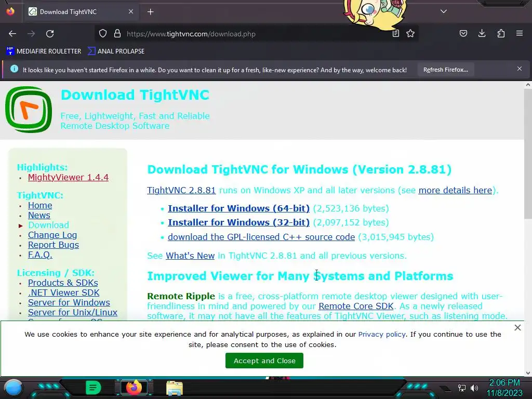Click the TightVNC logo image

pos(29,109)
